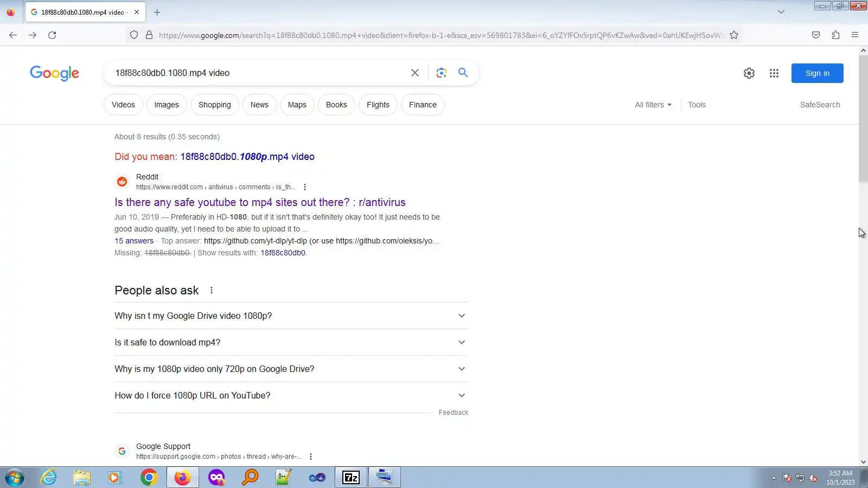
Task: Open more options for the Reddit result
Action: pos(305,187)
